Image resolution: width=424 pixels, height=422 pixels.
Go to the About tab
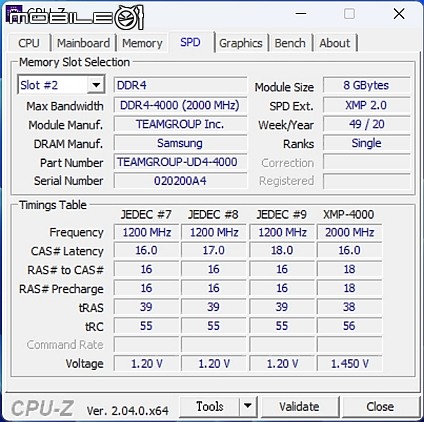tap(335, 43)
